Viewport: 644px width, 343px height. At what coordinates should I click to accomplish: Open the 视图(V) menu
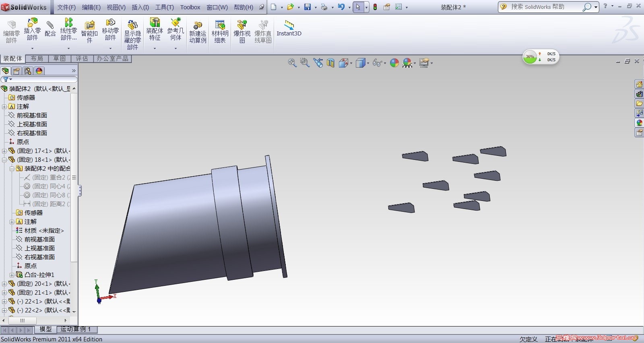tap(116, 7)
